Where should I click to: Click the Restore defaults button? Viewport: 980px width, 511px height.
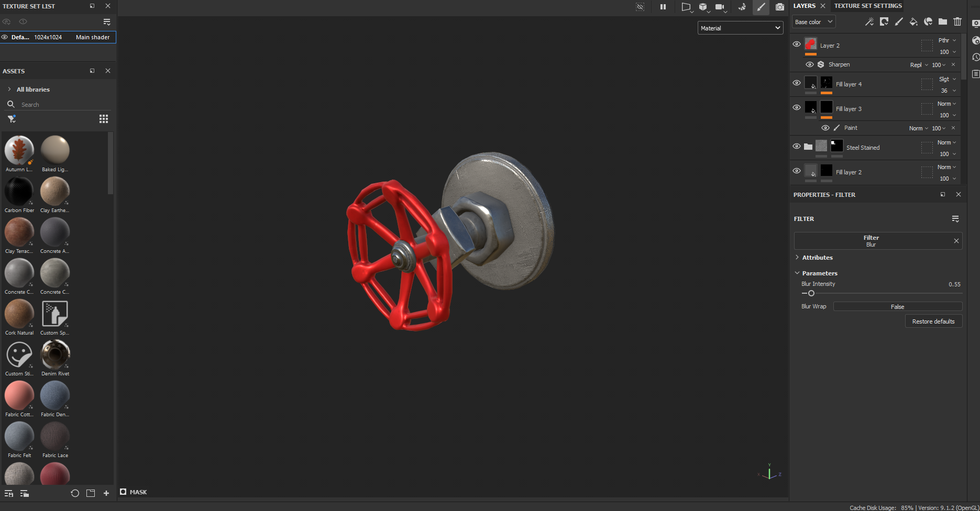tap(933, 321)
